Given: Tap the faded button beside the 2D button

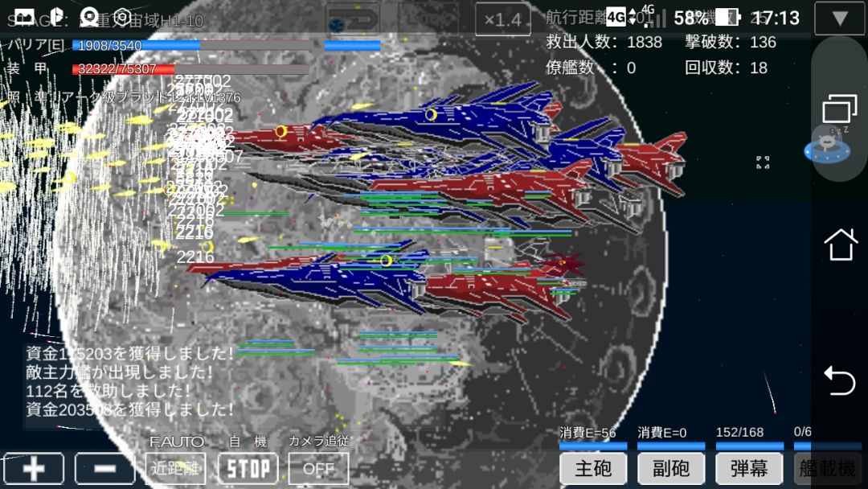Looking at the screenshot, I should click(x=428, y=19).
